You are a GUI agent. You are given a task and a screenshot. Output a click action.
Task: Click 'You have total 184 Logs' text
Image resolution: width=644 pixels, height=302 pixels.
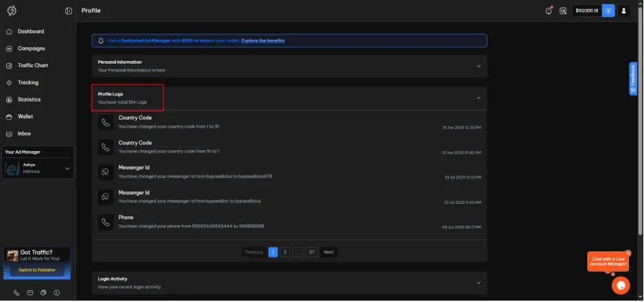tap(122, 102)
